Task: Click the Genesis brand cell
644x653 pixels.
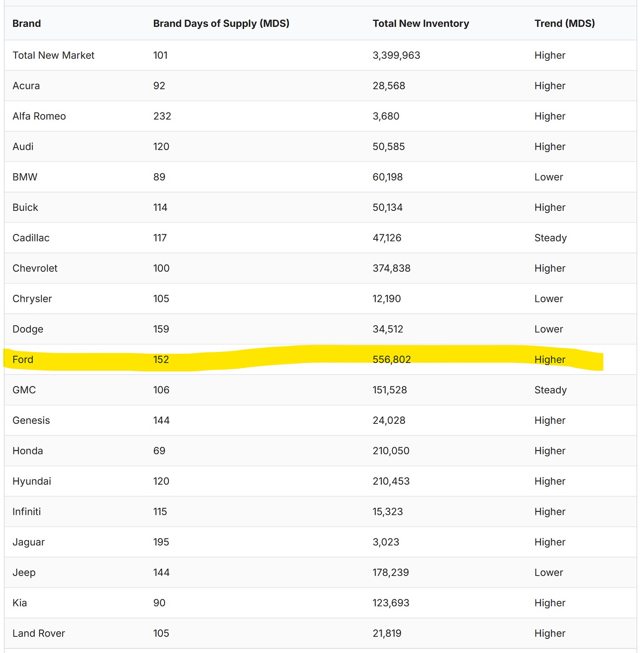Action: (31, 420)
